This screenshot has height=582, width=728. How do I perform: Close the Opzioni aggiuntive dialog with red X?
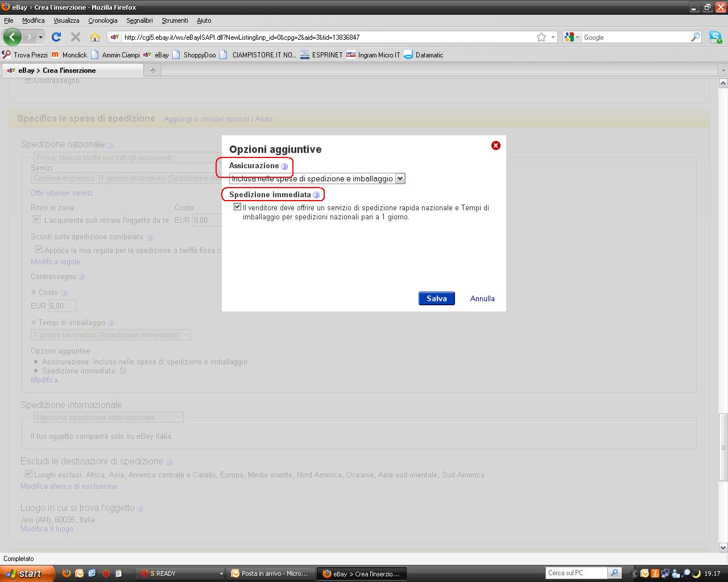point(496,145)
